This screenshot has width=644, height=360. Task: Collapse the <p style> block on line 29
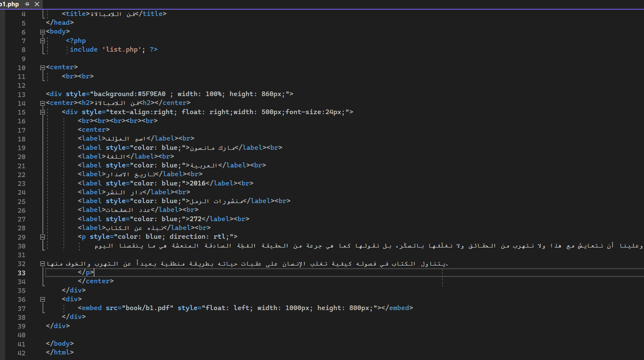42,237
